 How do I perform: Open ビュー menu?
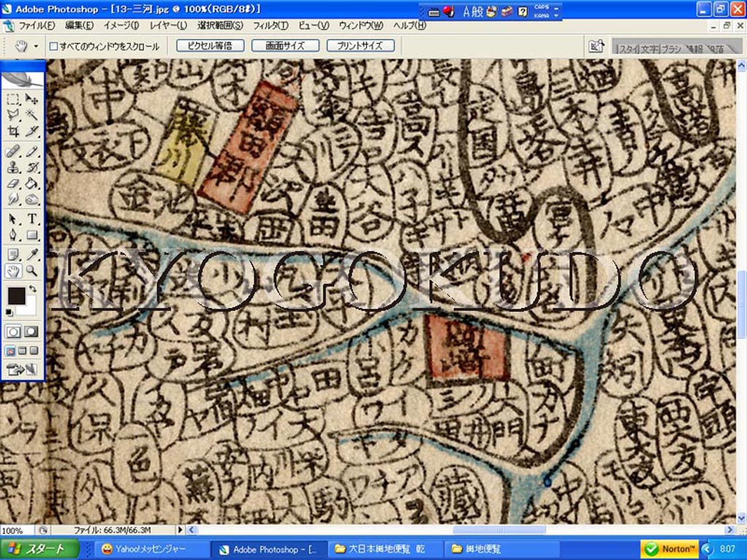(314, 26)
